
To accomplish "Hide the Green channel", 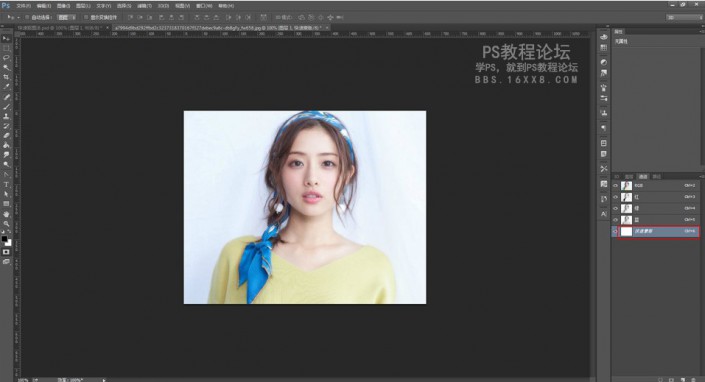I will click(x=616, y=209).
